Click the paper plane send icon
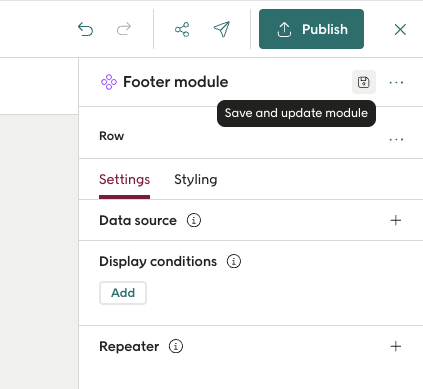The width and height of the screenshot is (423, 389). pyautogui.click(x=222, y=29)
